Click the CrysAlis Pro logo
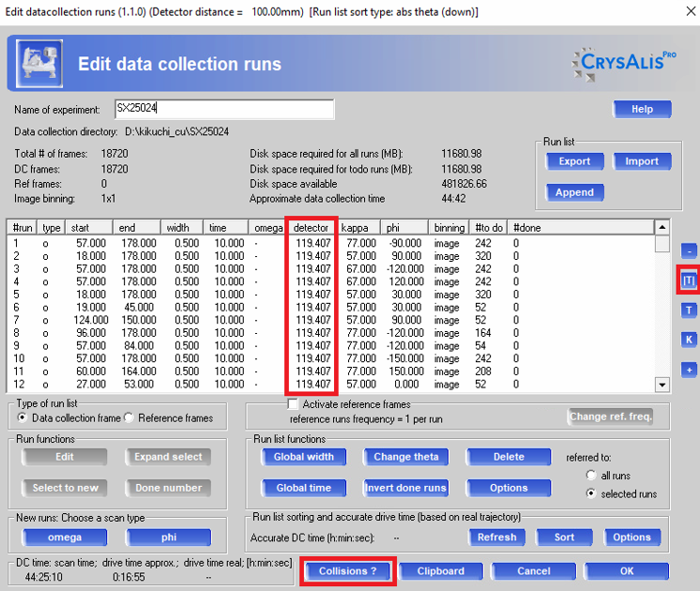Image resolution: width=700 pixels, height=591 pixels. [624, 64]
